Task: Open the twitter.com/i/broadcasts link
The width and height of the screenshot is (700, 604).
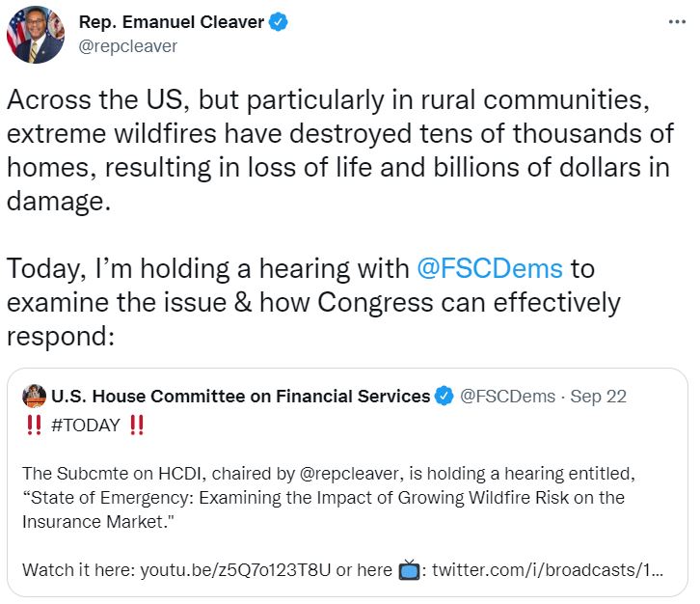Action: [547, 568]
